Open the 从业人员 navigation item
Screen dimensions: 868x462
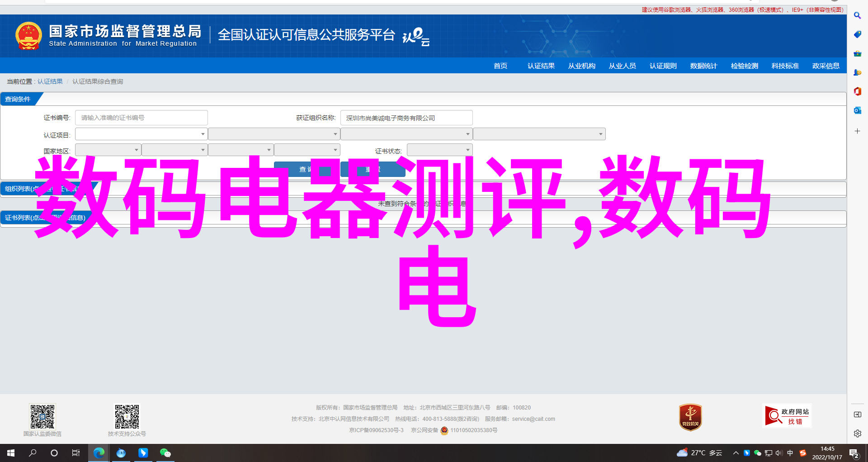(623, 66)
